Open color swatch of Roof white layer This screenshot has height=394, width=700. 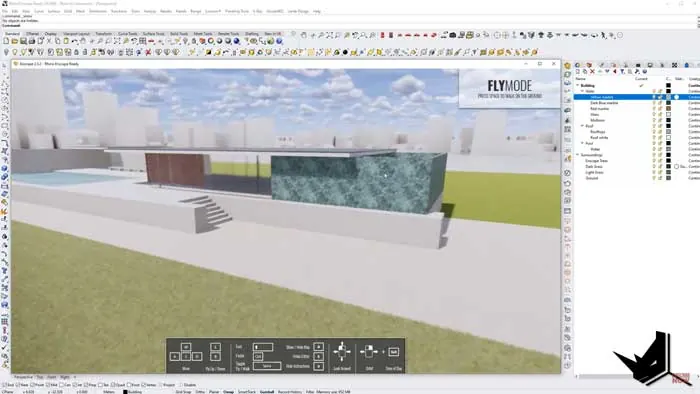(x=668, y=137)
